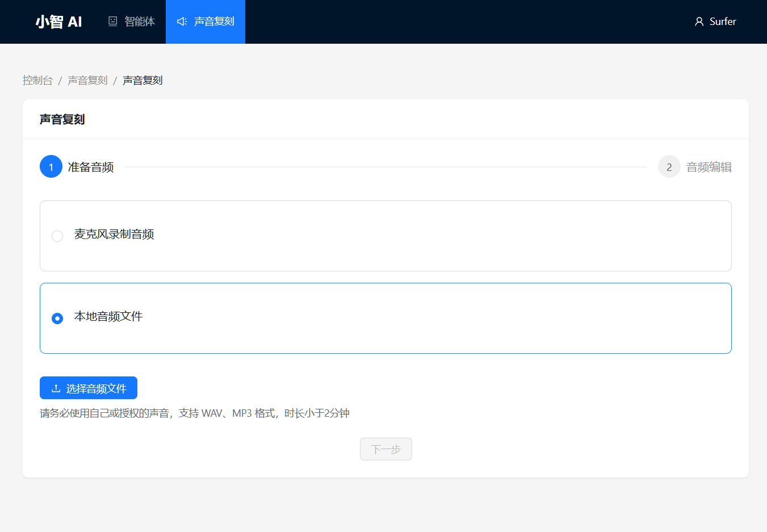Image resolution: width=767 pixels, height=532 pixels.
Task: Click the 麦克风录制音频 option label text
Action: [114, 234]
